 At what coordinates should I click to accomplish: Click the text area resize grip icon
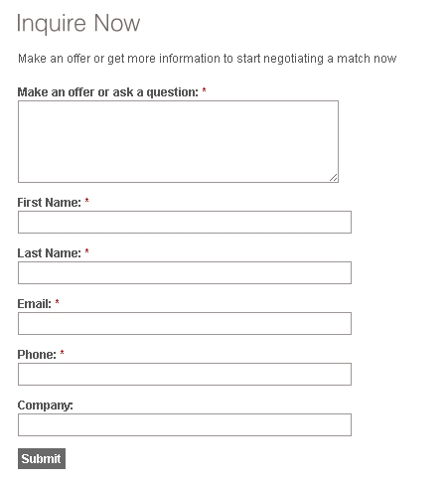tap(334, 178)
